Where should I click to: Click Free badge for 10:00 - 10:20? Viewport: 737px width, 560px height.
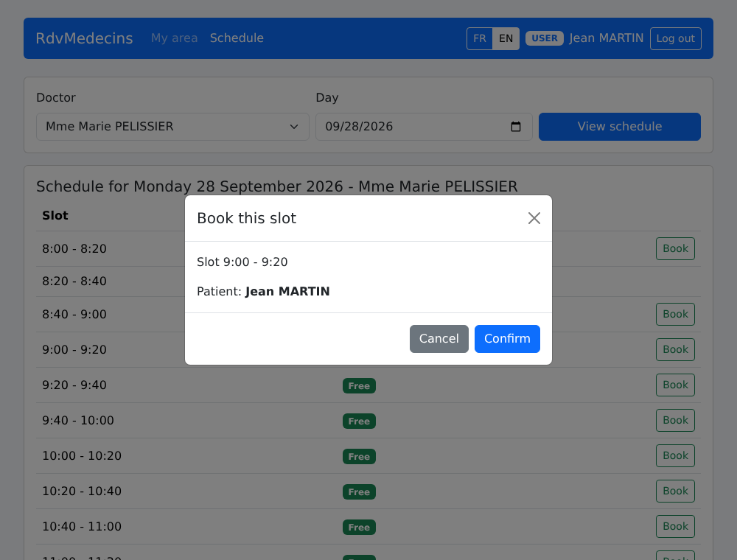359,456
